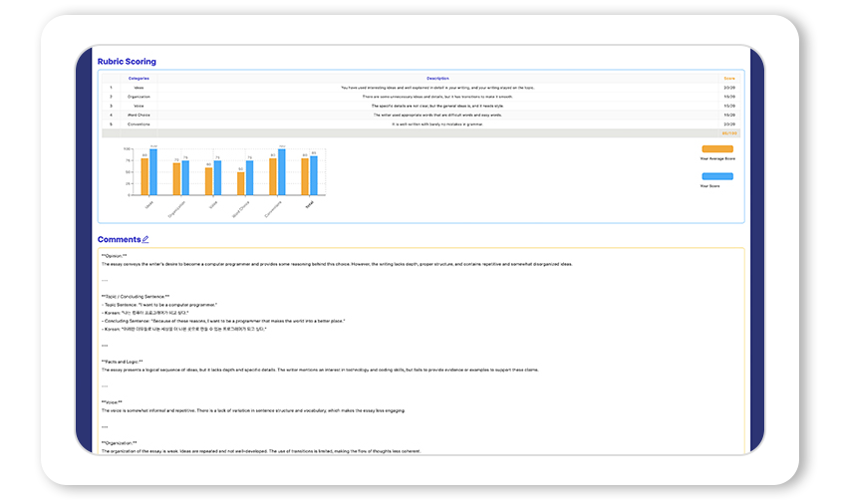Click the orange Score column header

[x=728, y=79]
